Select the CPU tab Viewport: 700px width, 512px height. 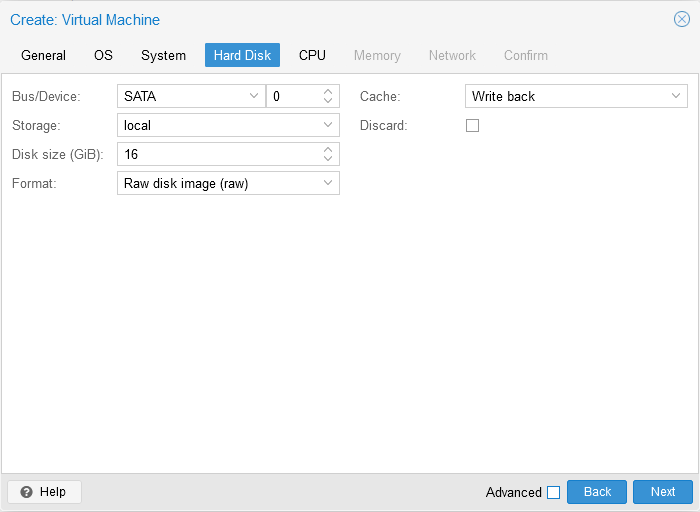tap(312, 55)
